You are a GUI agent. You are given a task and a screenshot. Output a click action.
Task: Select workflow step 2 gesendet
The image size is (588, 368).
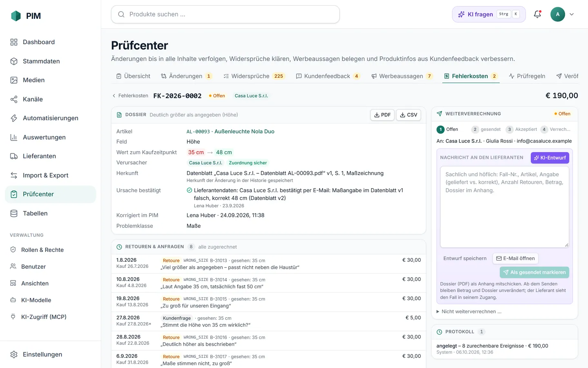tap(486, 130)
